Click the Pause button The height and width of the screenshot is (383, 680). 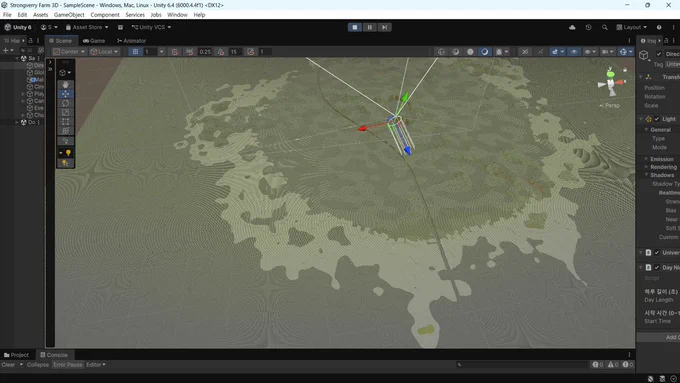click(x=369, y=27)
